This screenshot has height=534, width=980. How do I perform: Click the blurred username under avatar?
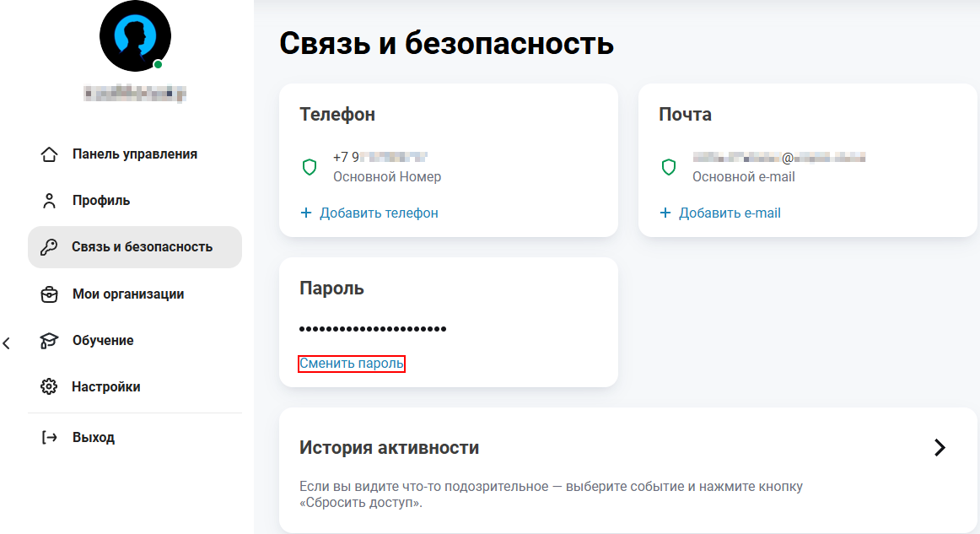pyautogui.click(x=135, y=94)
